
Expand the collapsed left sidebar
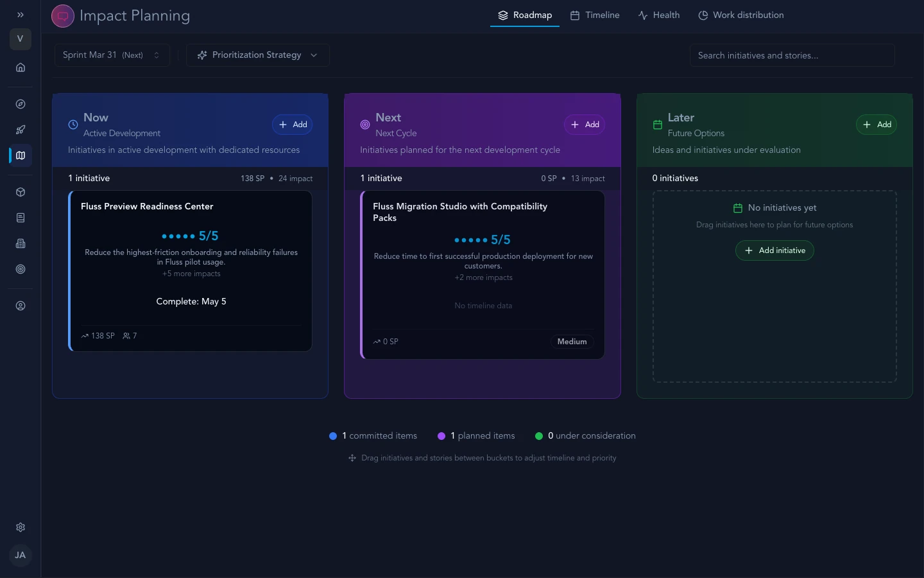point(21,15)
